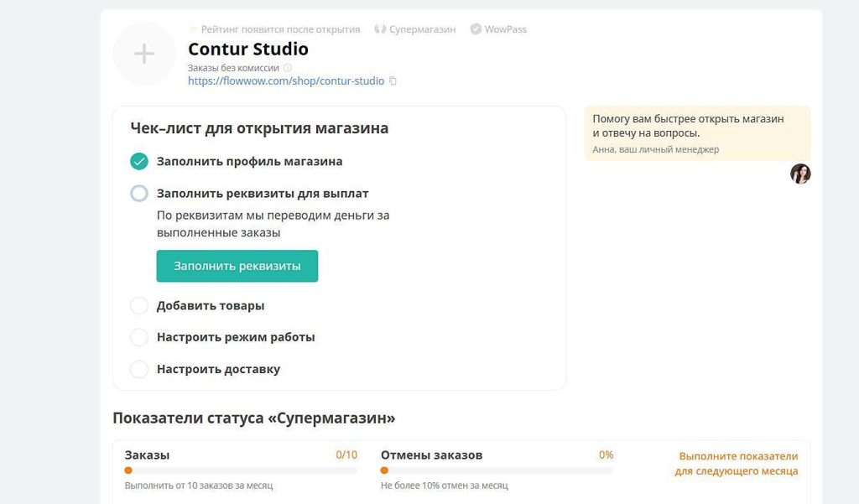Tick the «Настроить режим работы» circle
This screenshot has height=504, width=859.
pos(139,337)
